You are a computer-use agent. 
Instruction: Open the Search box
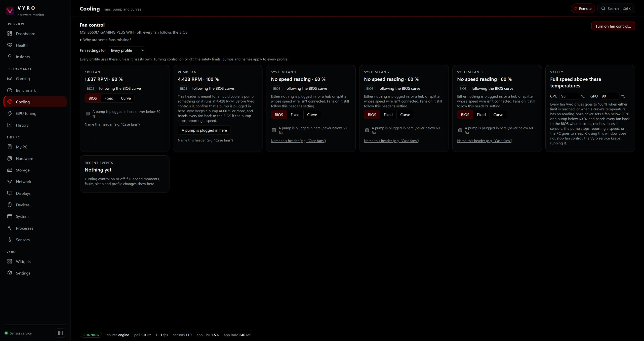click(x=616, y=8)
